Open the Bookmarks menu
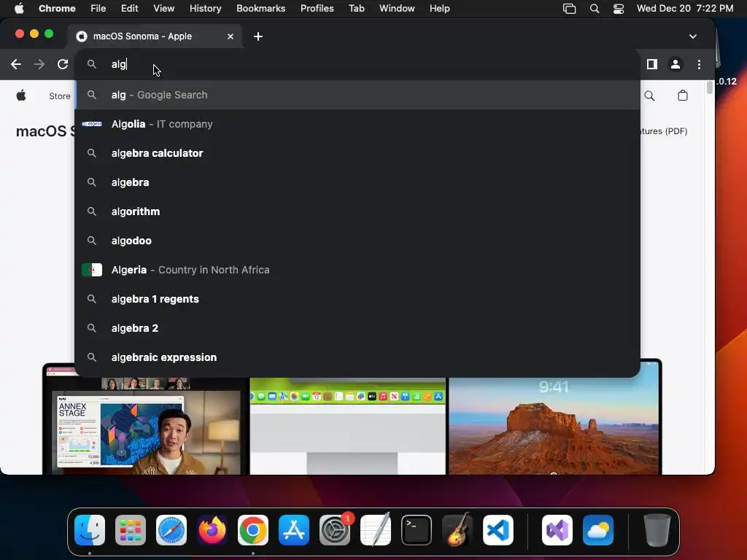 [x=260, y=8]
